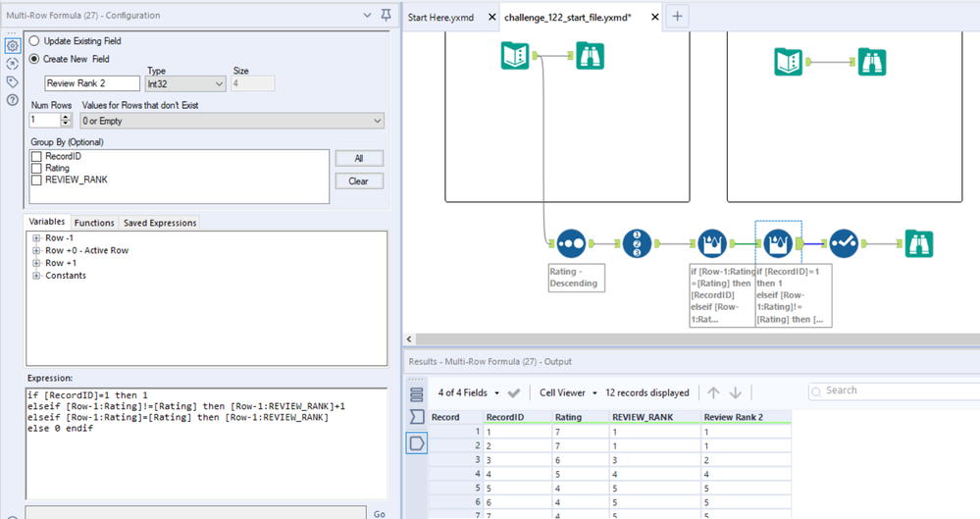Open the final Browse tool node
Image resolution: width=980 pixels, height=519 pixels.
tap(918, 243)
